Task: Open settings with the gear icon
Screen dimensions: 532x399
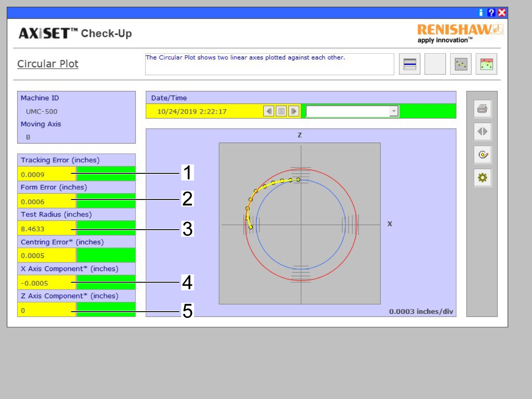Action: [482, 178]
